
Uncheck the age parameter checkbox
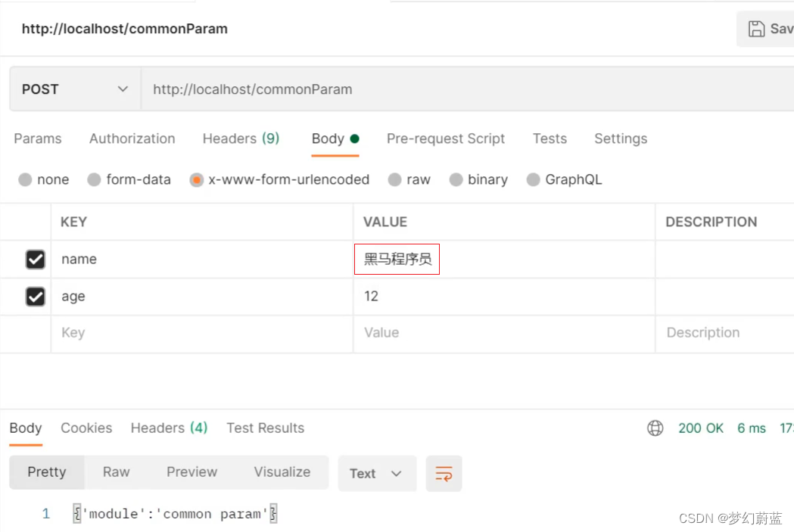pyautogui.click(x=36, y=297)
